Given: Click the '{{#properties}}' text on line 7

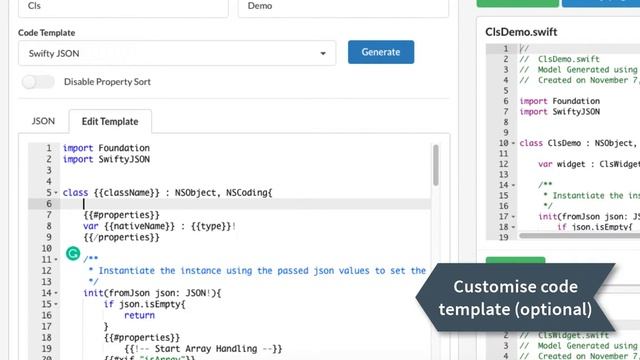Looking at the screenshot, I should tap(122, 215).
